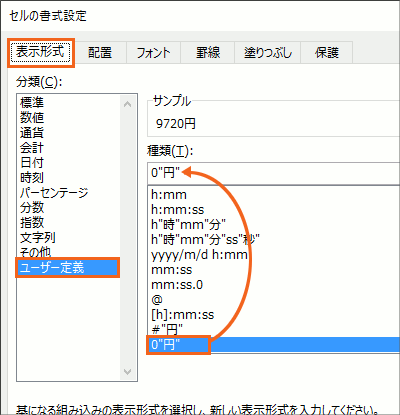Screen dimensions: 400x415
Task: Select the 保護 tab
Action: (327, 53)
